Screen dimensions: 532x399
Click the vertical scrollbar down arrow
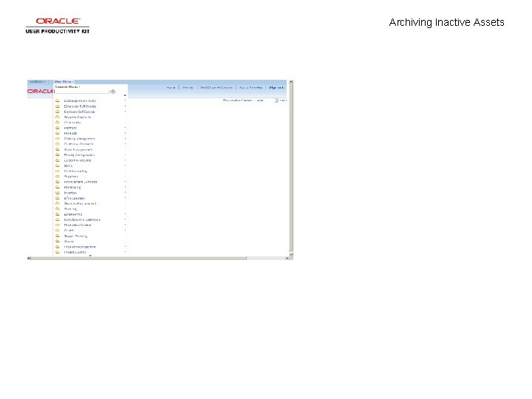[x=291, y=254]
